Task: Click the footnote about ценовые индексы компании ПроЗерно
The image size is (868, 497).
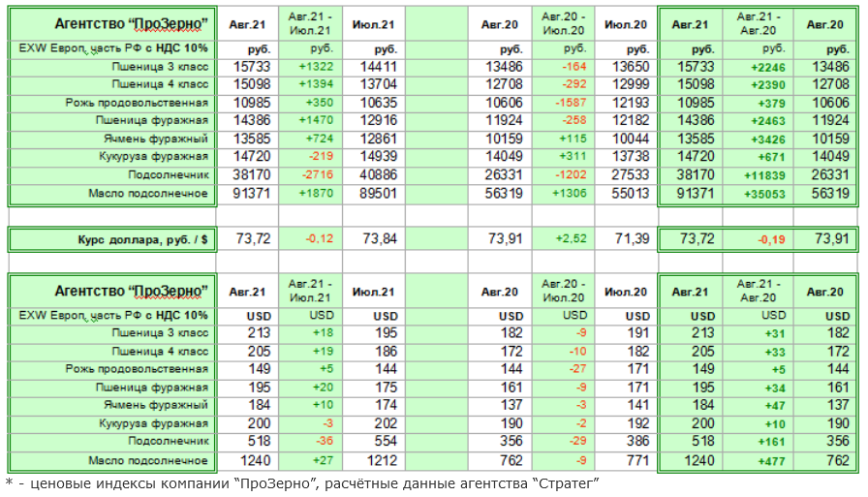Action: coord(302,484)
